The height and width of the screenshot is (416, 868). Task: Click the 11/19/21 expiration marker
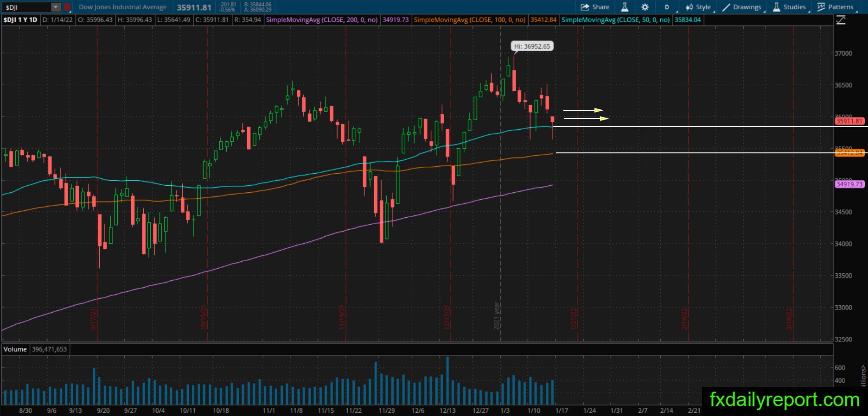342,317
